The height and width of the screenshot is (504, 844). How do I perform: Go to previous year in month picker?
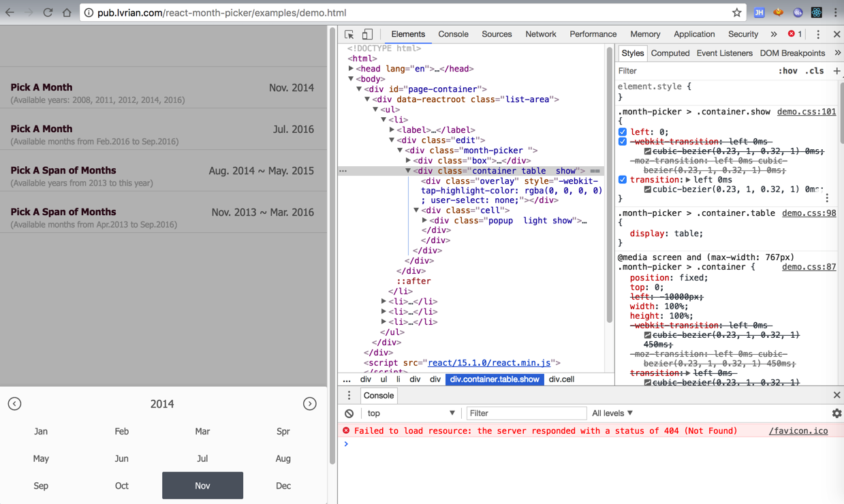pyautogui.click(x=14, y=404)
